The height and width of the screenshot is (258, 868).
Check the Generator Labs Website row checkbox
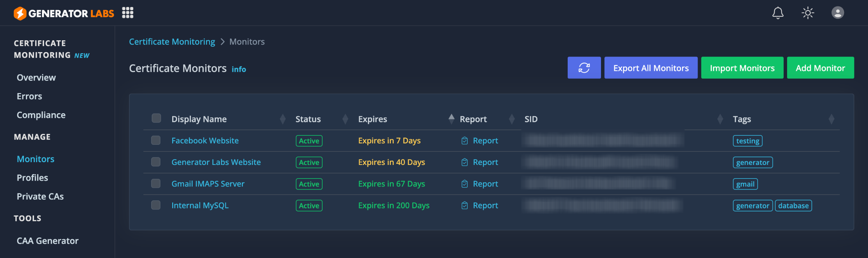point(156,162)
